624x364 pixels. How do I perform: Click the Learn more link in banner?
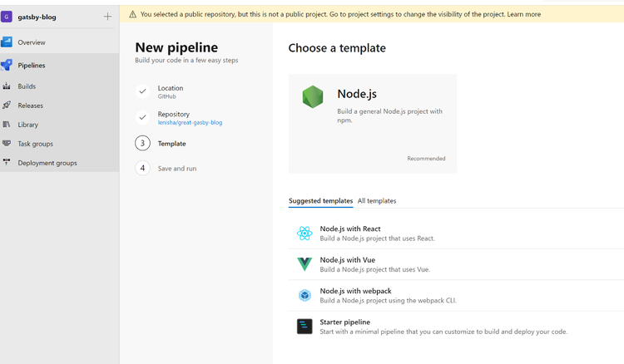[x=523, y=14]
